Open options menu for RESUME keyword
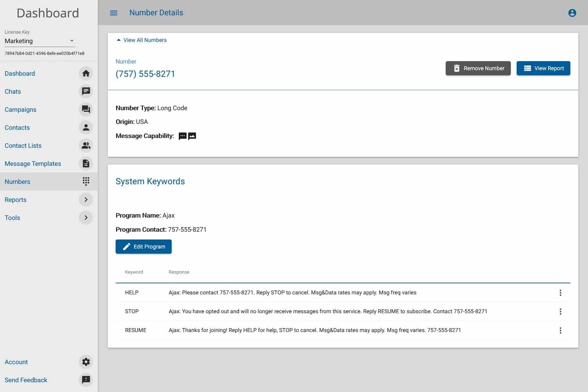The image size is (588, 392). (560, 330)
